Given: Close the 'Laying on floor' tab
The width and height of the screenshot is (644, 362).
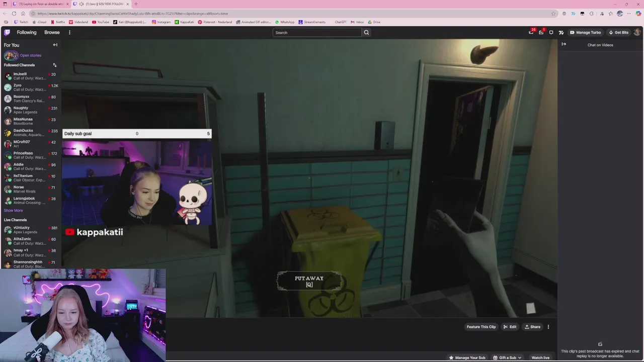Looking at the screenshot, I should [x=68, y=4].
